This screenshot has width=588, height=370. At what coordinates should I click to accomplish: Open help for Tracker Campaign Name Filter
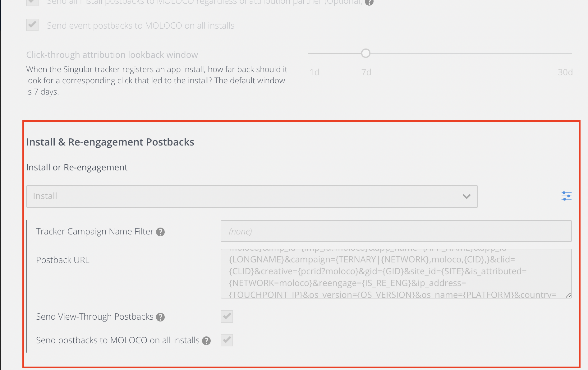point(160,232)
